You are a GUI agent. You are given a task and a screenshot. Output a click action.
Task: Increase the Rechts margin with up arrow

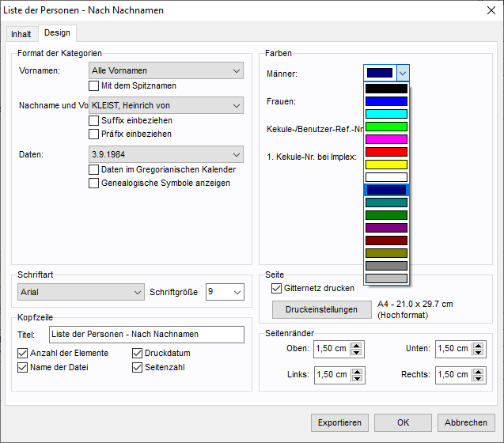479,371
